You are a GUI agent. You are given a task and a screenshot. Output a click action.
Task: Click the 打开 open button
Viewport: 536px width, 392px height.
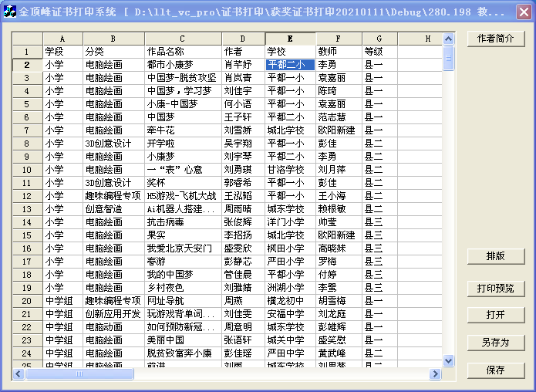(496, 315)
